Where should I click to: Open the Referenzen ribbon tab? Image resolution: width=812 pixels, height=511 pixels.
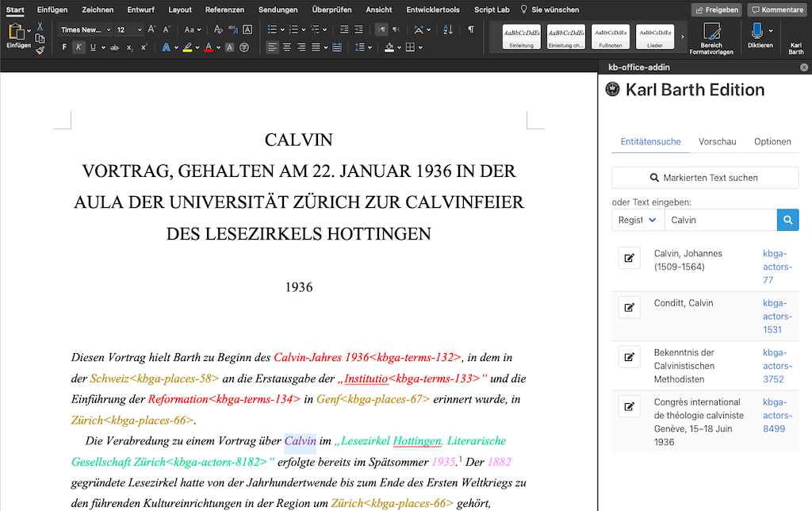[224, 10]
